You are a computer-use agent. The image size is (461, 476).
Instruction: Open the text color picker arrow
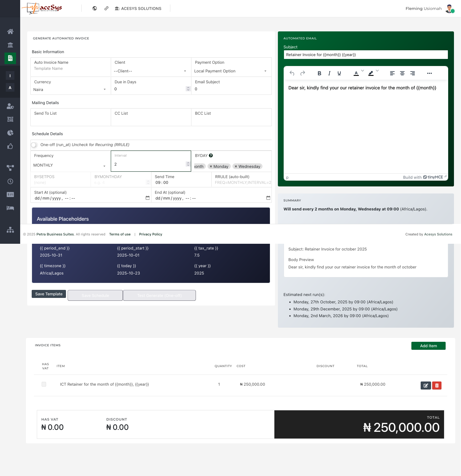pyautogui.click(x=362, y=71)
